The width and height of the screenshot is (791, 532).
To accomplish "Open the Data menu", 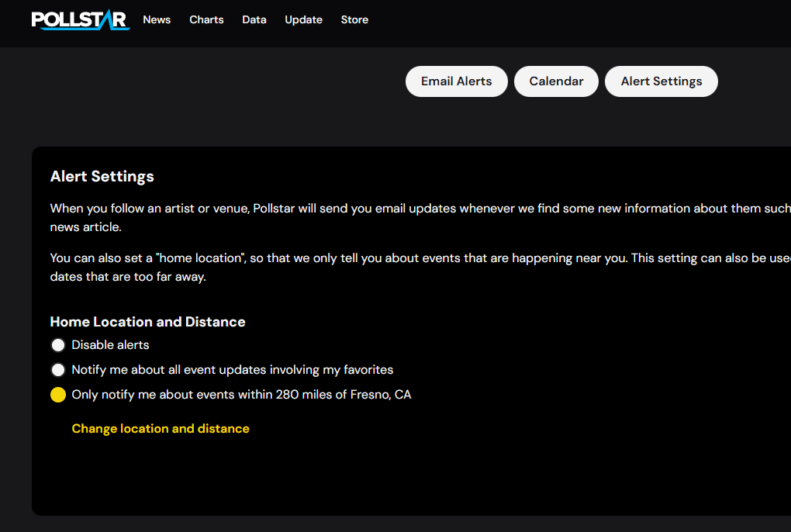I will [x=254, y=19].
